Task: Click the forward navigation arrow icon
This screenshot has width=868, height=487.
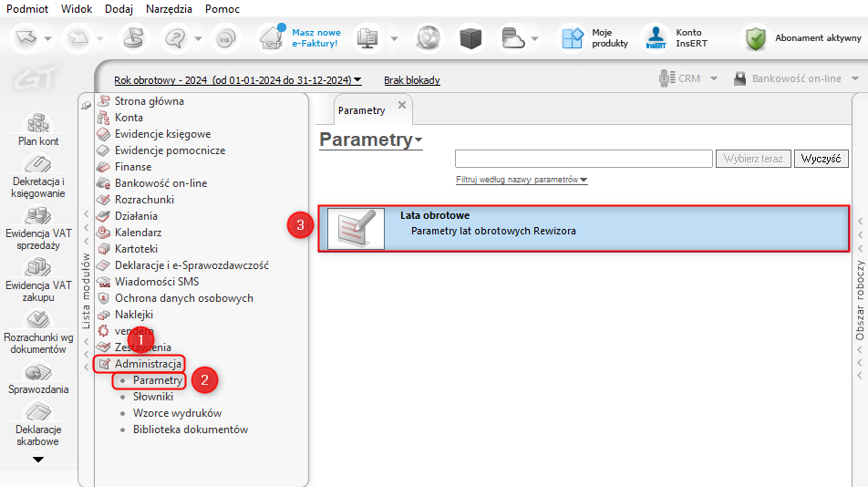Action: click(x=77, y=38)
